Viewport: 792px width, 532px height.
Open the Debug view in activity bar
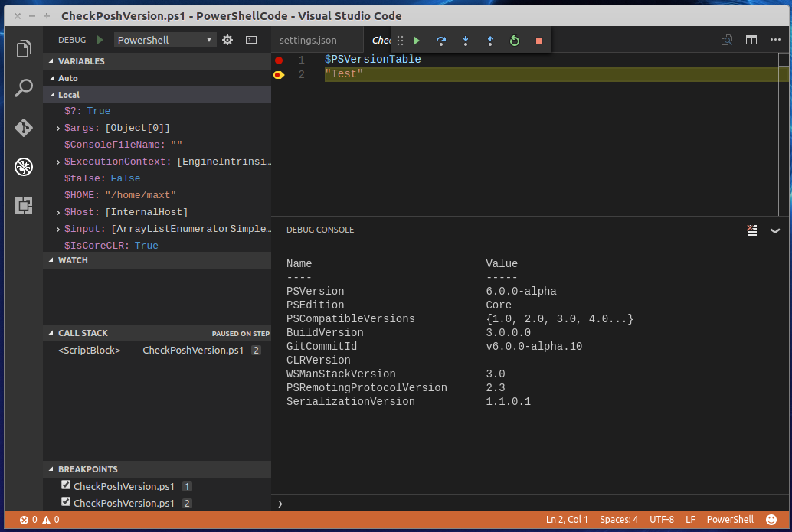[x=24, y=167]
